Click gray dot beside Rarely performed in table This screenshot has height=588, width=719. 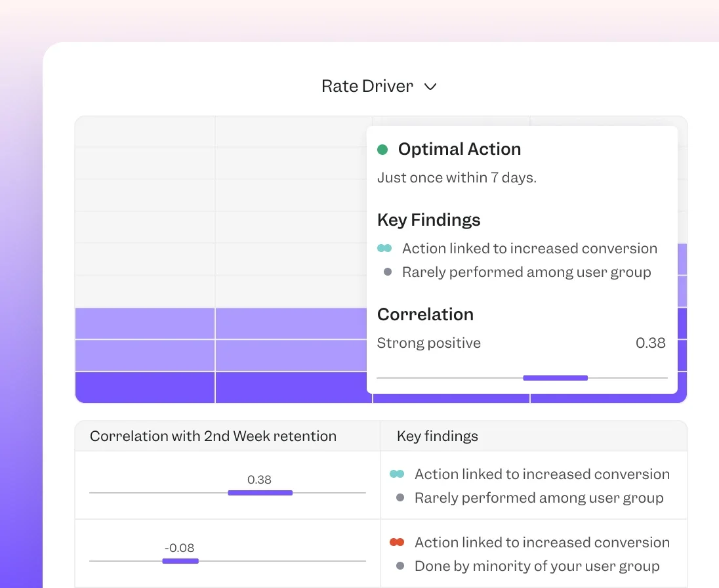tap(400, 498)
